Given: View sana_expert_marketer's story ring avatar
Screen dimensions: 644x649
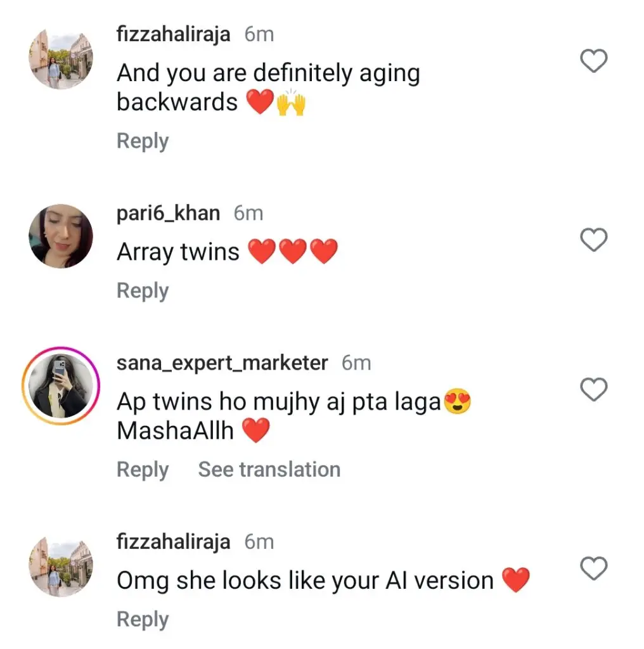Looking at the screenshot, I should 61,385.
